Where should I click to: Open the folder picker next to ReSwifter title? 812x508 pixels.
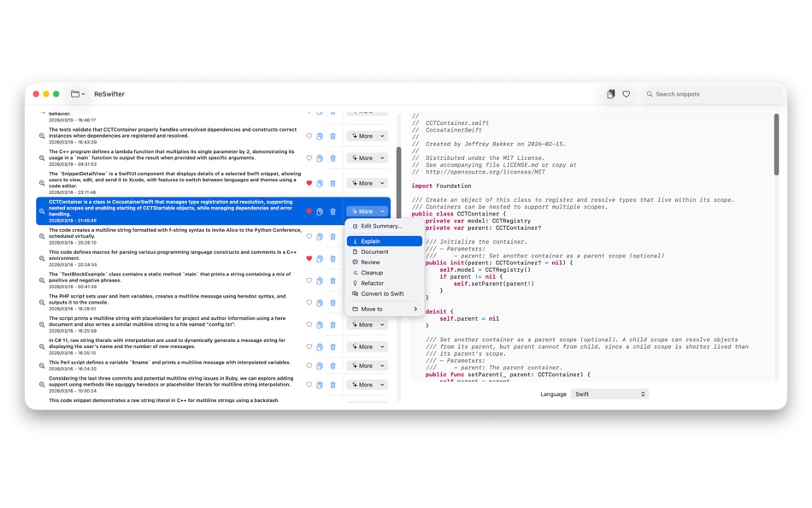coord(78,94)
